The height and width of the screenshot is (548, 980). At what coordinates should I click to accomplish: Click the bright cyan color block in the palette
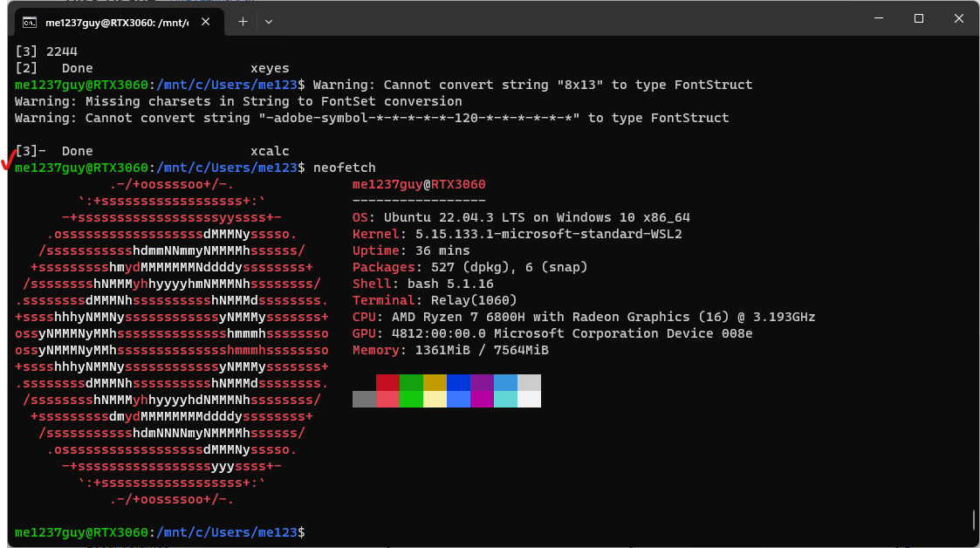(505, 399)
